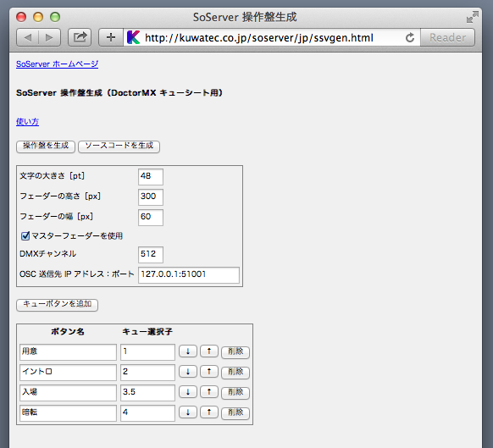
Task: Delete the 入場 row
Action: [235, 393]
